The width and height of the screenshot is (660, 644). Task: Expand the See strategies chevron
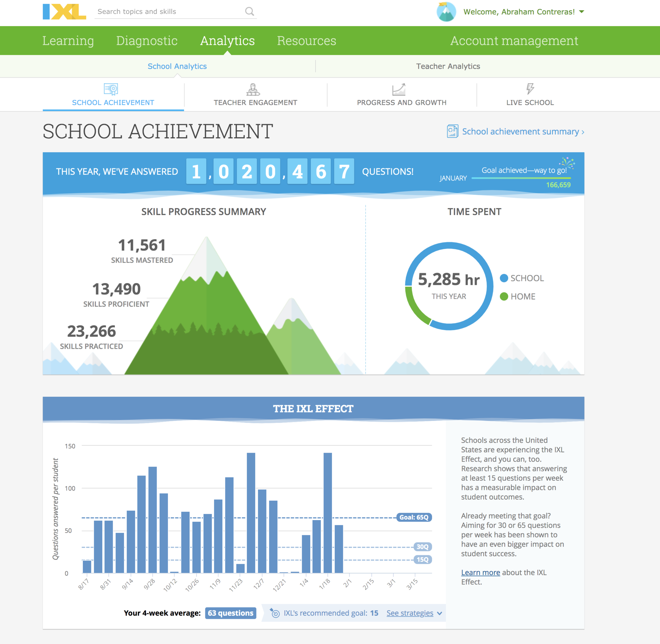[439, 613]
